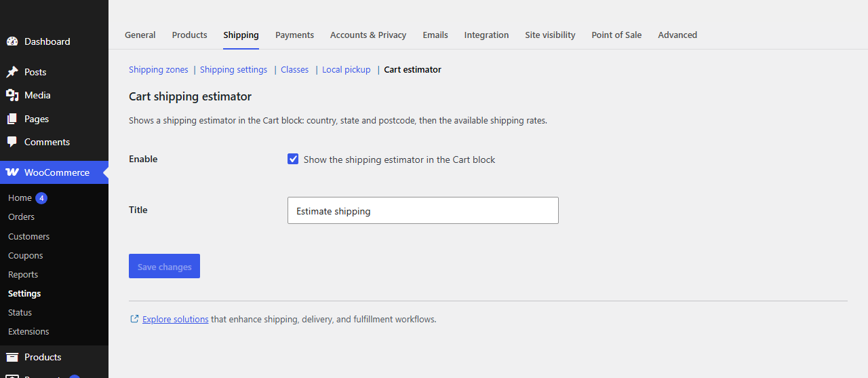Click the Title field label

pyautogui.click(x=138, y=210)
